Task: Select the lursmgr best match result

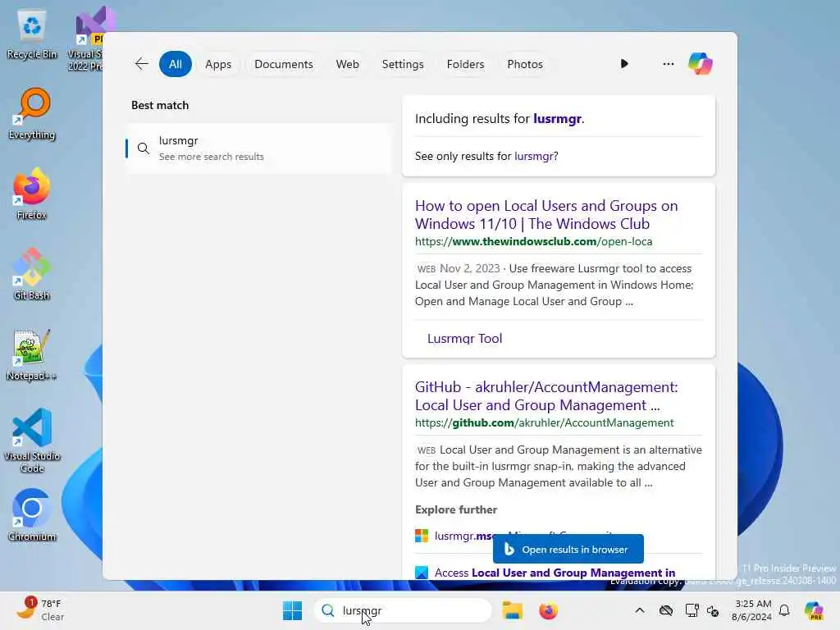Action: click(259, 148)
